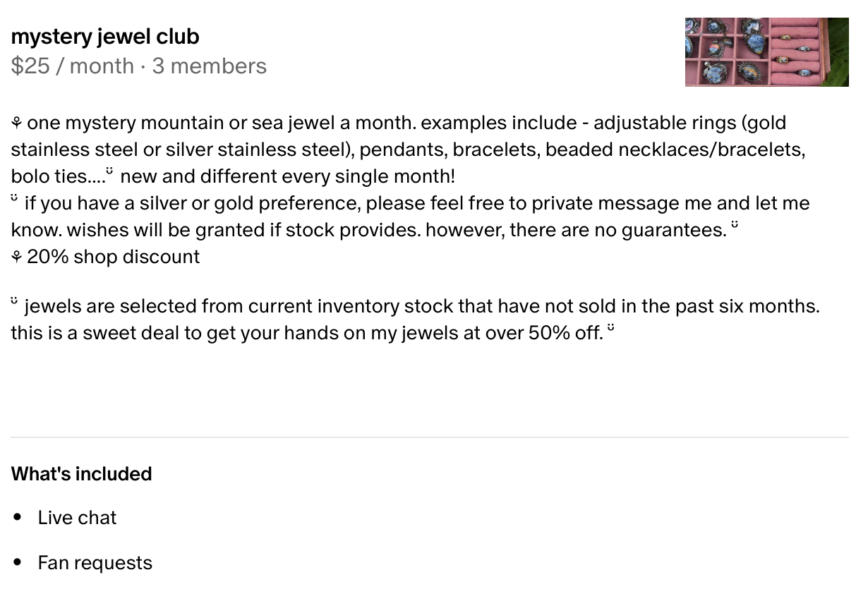Click the flower icon before 'one mystery mountain'
868x589 pixels.
(17, 123)
